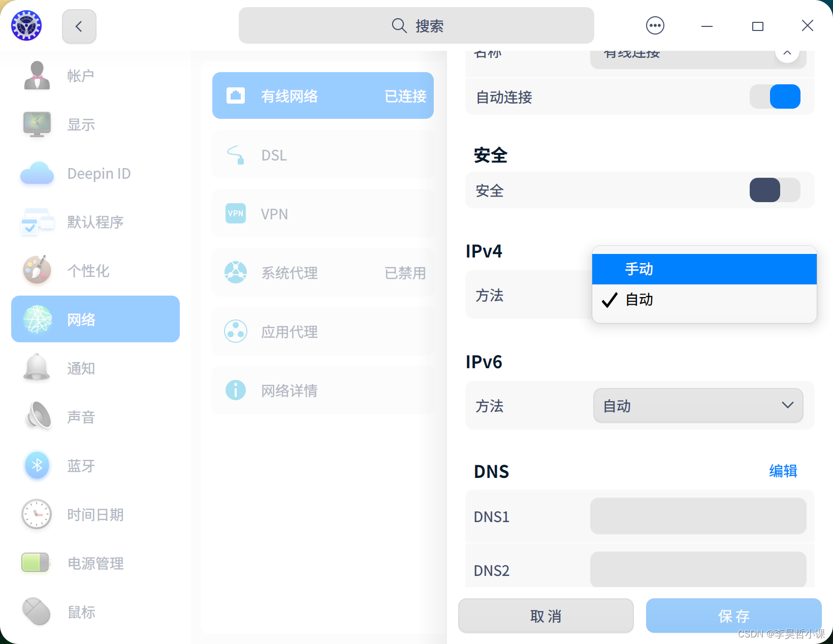Open the IPv6 方法 dropdown showing 自动
The width and height of the screenshot is (833, 644).
(x=698, y=405)
